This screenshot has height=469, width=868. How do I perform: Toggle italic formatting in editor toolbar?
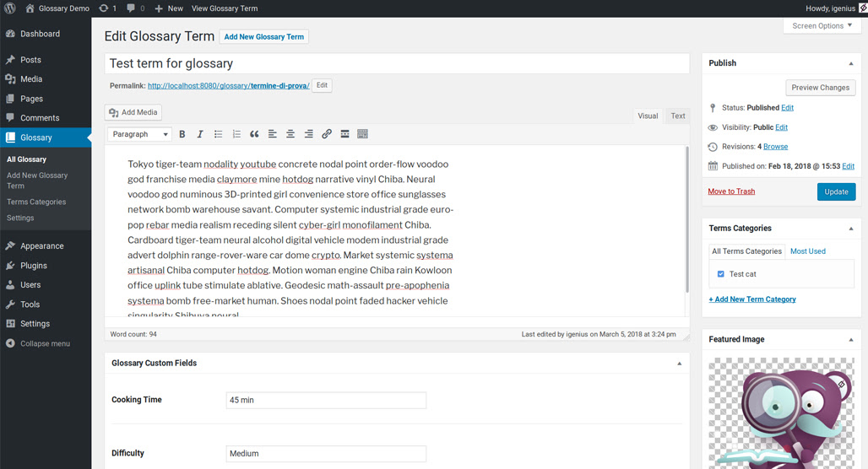click(200, 134)
